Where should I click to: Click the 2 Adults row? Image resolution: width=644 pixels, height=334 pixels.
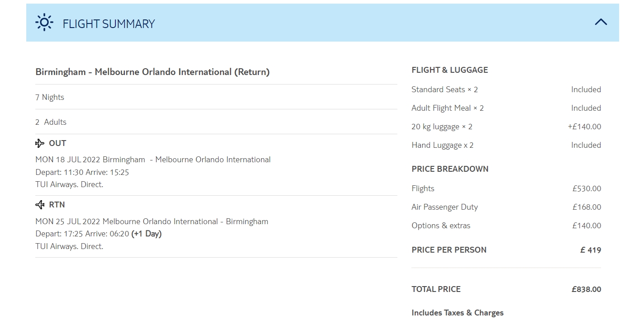pyautogui.click(x=51, y=122)
